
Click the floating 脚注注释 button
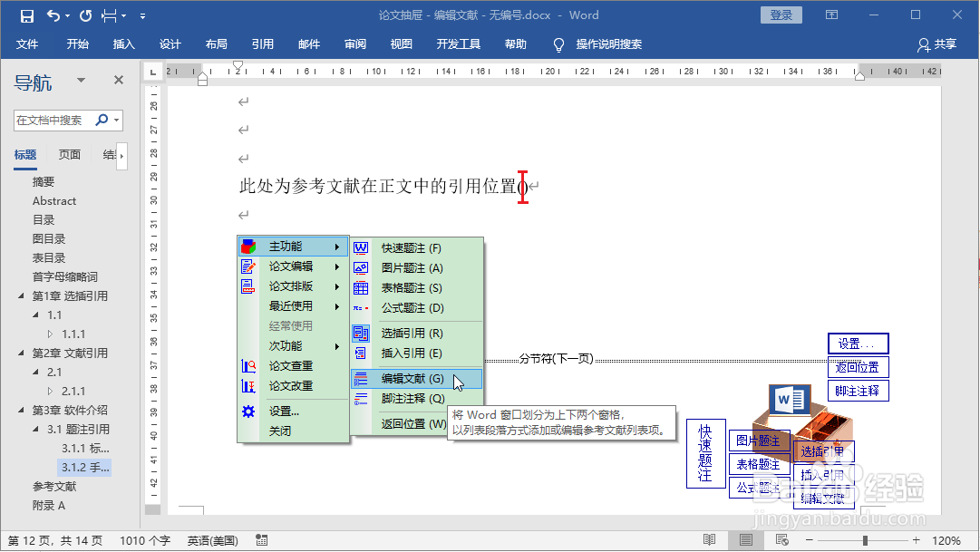click(x=859, y=391)
